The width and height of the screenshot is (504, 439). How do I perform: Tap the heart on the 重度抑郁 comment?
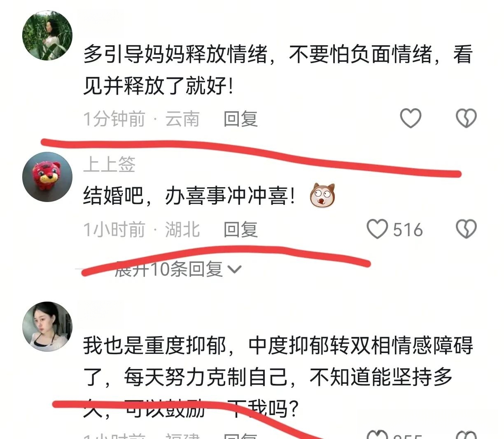coord(377,434)
